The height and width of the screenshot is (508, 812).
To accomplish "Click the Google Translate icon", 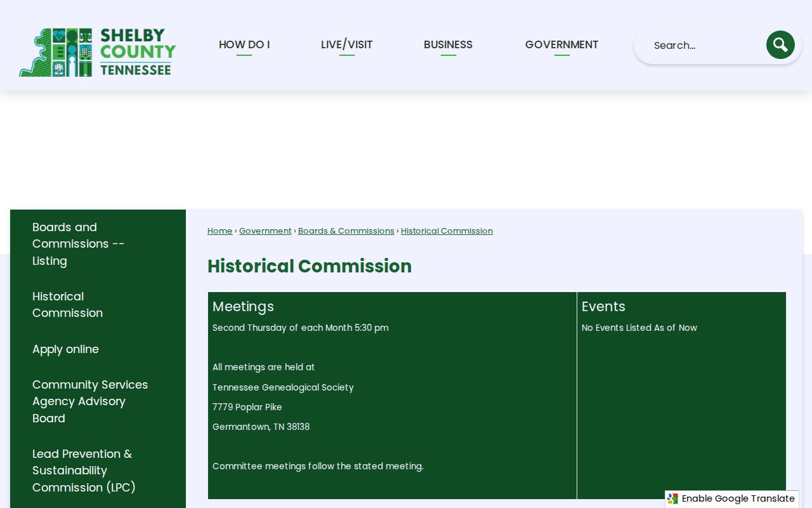I will 673,498.
